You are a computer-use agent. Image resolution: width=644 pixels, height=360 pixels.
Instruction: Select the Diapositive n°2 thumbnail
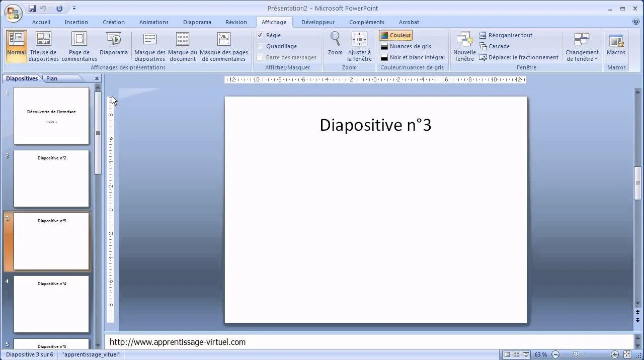(51, 178)
